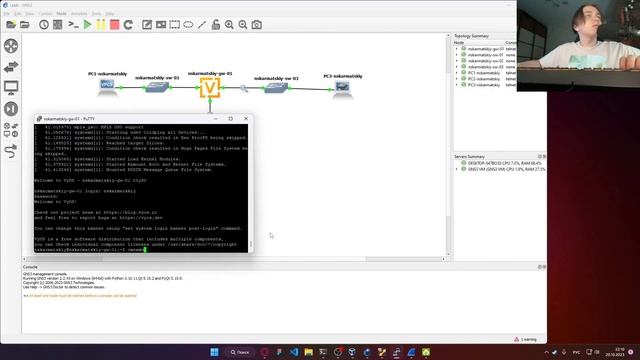The width and height of the screenshot is (640, 360).
Task: Open Visual Studio Code from taskbar
Action: 294,352
